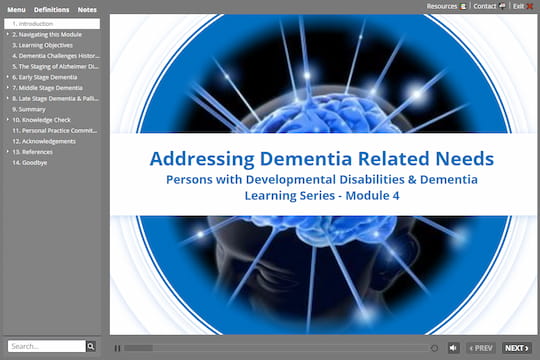Open 4. Dementia Challenges Histor...
The width and height of the screenshot is (540, 360).
click(x=56, y=56)
